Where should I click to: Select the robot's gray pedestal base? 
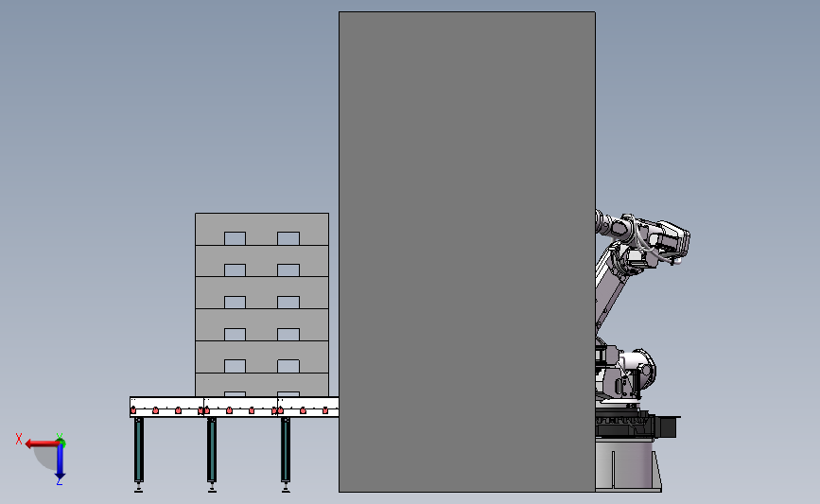pos(629,465)
